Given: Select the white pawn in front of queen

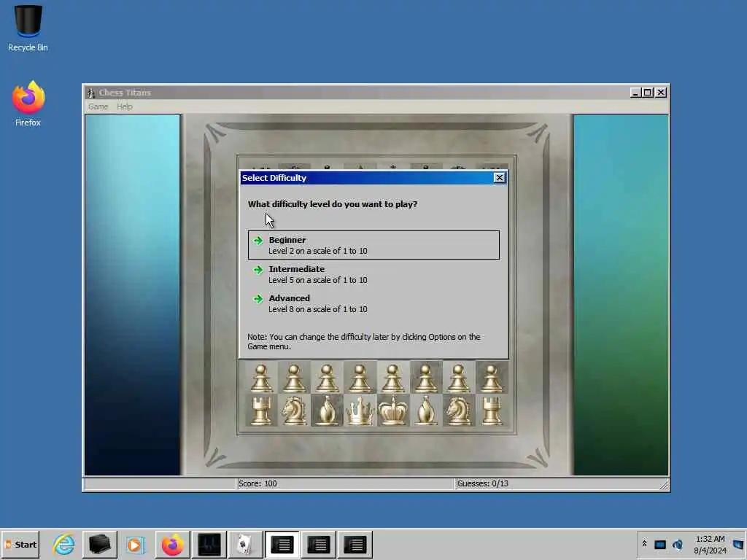Looking at the screenshot, I should tap(360, 378).
